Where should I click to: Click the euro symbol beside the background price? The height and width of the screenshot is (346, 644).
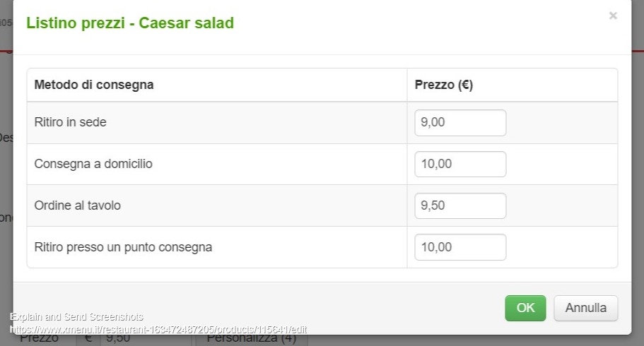88,340
